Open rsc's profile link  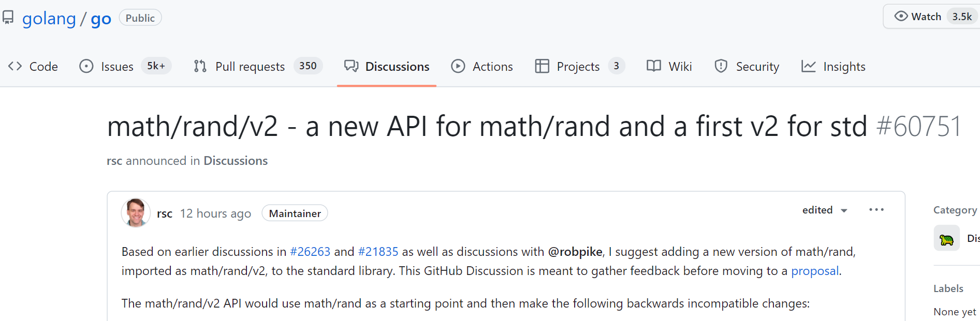pos(164,213)
